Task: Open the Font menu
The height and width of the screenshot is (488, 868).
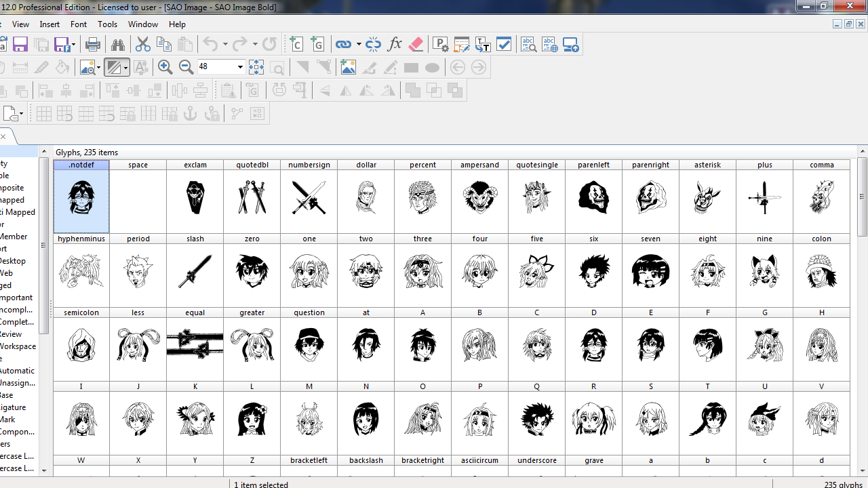Action: click(x=79, y=24)
